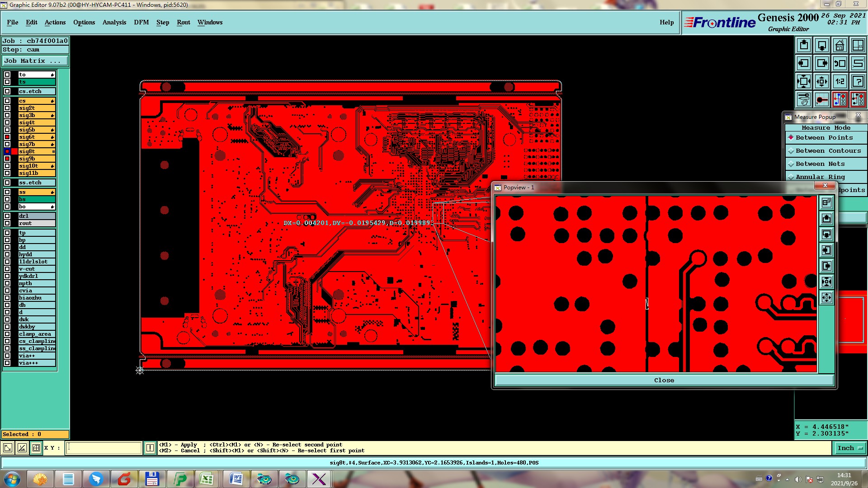Image resolution: width=868 pixels, height=488 pixels.
Task: Toggle the checkbox for layer drl
Action: [7, 216]
